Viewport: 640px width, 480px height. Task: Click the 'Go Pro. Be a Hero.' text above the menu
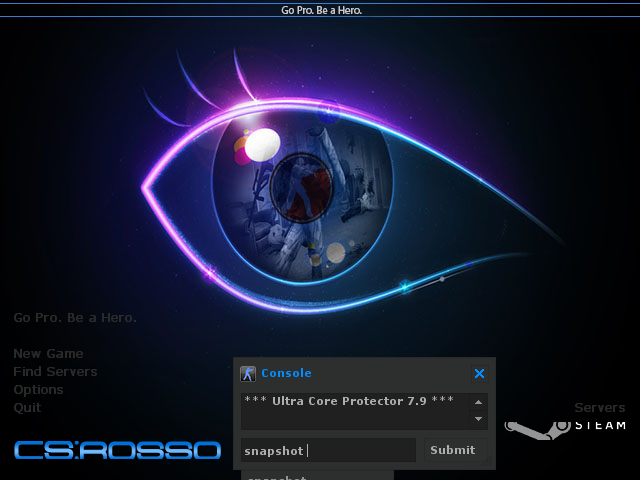click(75, 318)
